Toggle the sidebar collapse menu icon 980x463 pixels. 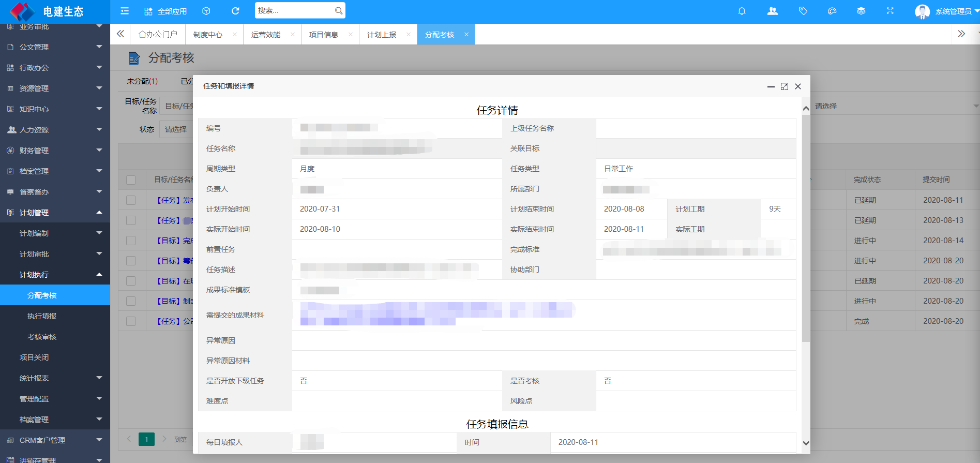(x=125, y=11)
